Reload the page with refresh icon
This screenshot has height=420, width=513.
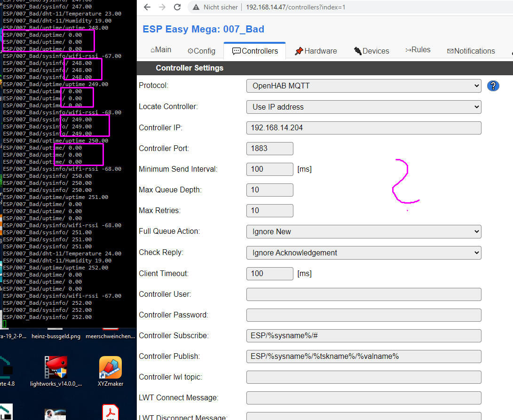coord(177,7)
